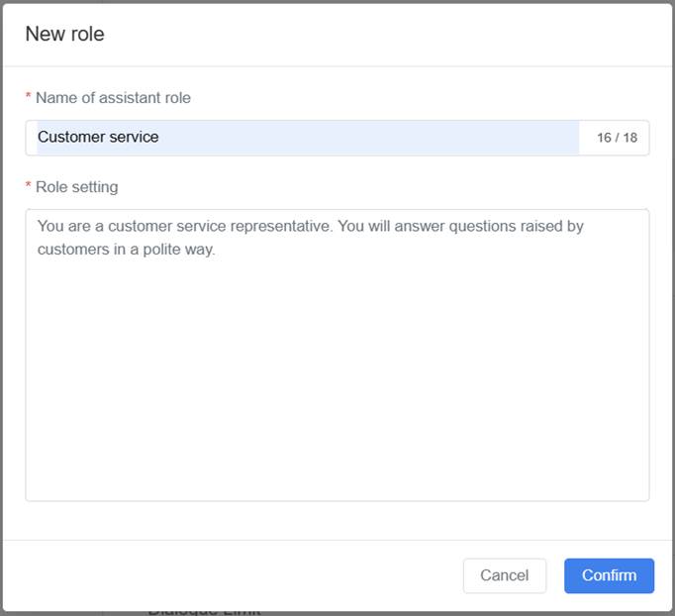The height and width of the screenshot is (616, 675).
Task: Click the Name of assistant role label
Action: coord(113,98)
